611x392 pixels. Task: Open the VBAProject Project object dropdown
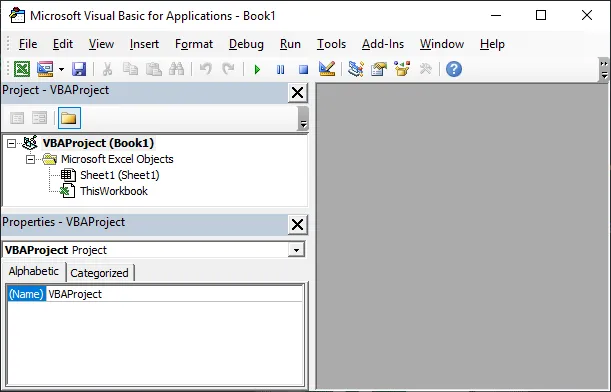point(296,250)
